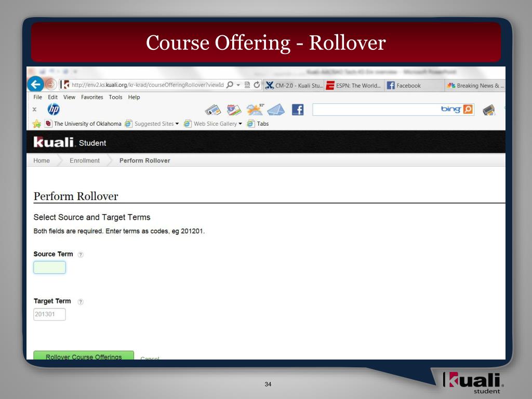Click into the Target Term field

49,314
